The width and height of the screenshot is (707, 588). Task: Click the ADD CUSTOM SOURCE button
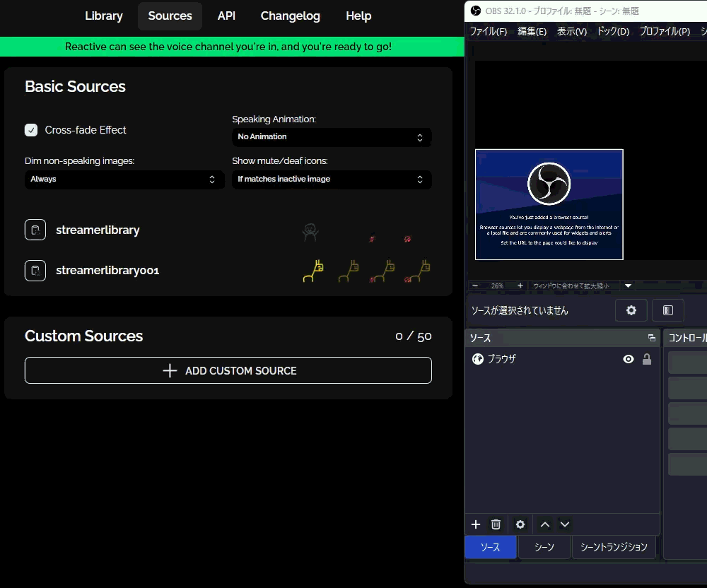click(228, 370)
